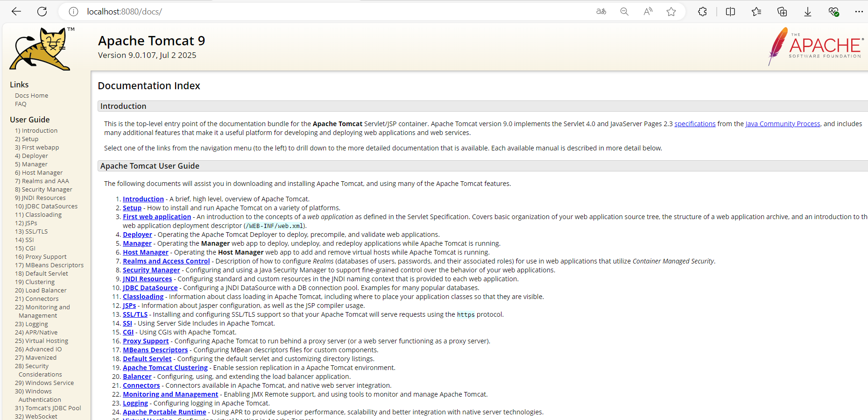Open browser Extensions menu

click(x=702, y=12)
